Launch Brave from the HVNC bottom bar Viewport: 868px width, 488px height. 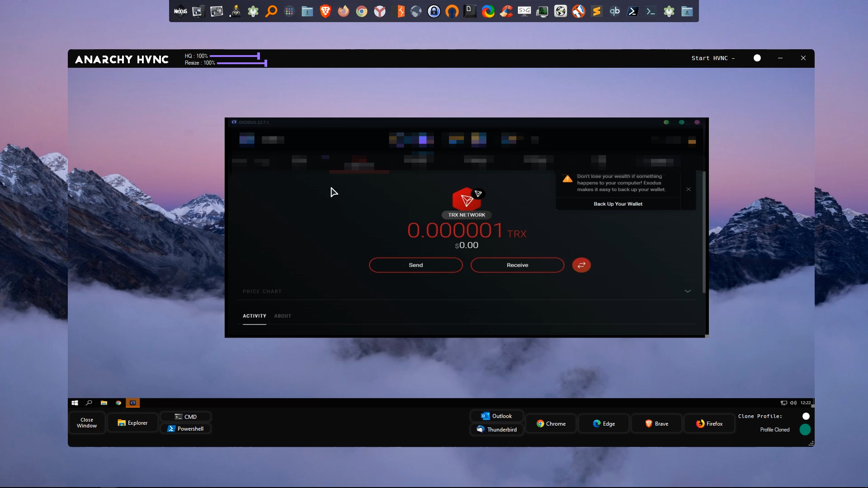coord(656,424)
